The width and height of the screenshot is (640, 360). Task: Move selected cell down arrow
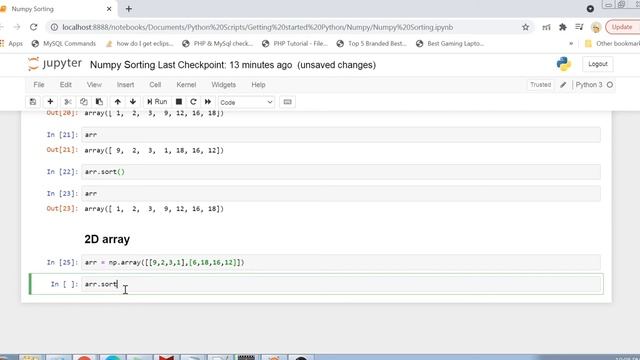point(133,102)
